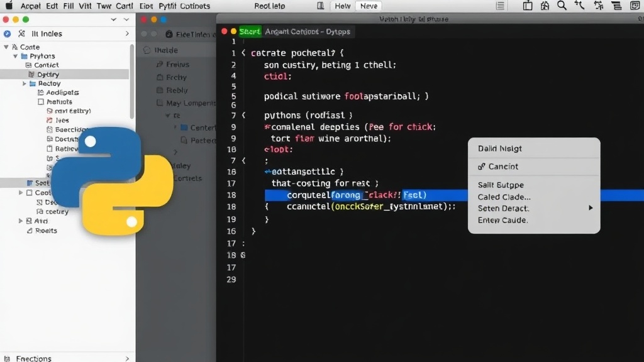The height and width of the screenshot is (362, 644).
Task: Select 'Freius' in the background window
Action: [177, 65]
